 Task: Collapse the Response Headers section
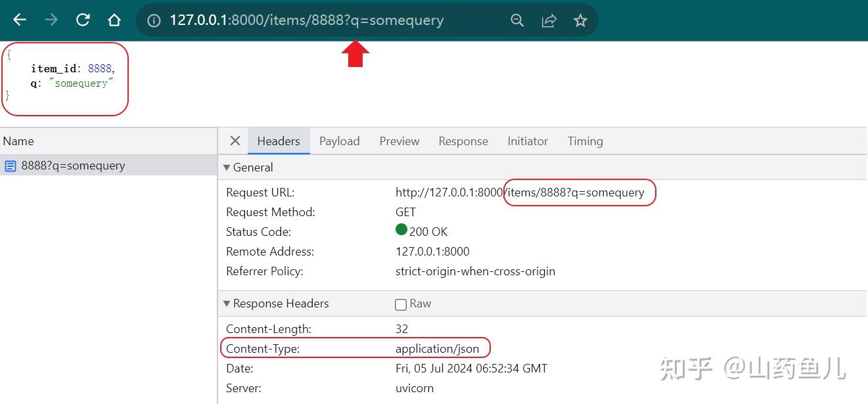(x=226, y=303)
